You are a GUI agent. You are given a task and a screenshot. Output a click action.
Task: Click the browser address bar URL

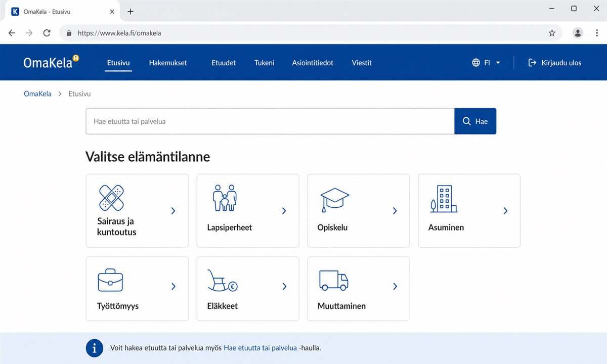click(x=119, y=33)
